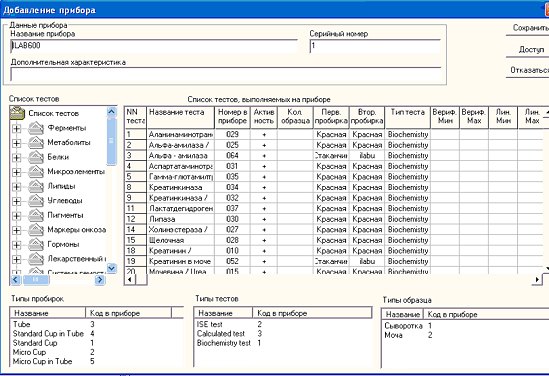Click the Дополнительная характеристика input field

point(226,74)
